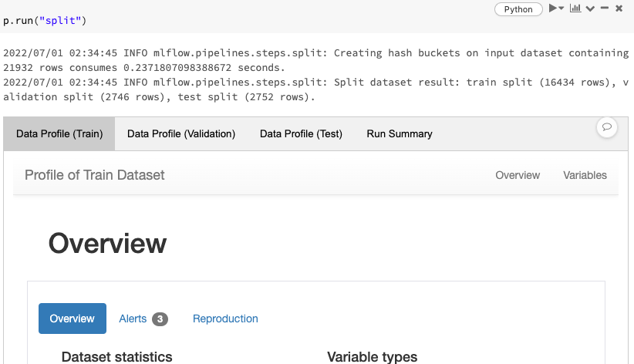Click the Profile of Train Dataset title
Viewport: 634px width, 364px height.
click(95, 175)
